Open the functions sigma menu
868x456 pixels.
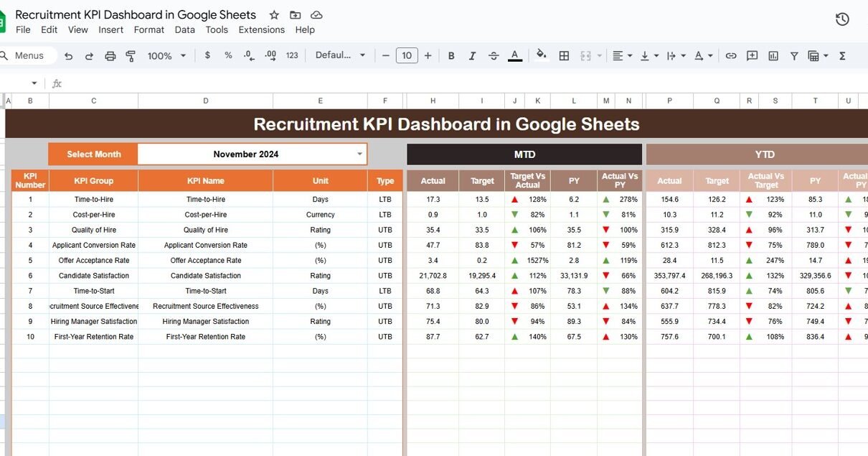pos(842,55)
